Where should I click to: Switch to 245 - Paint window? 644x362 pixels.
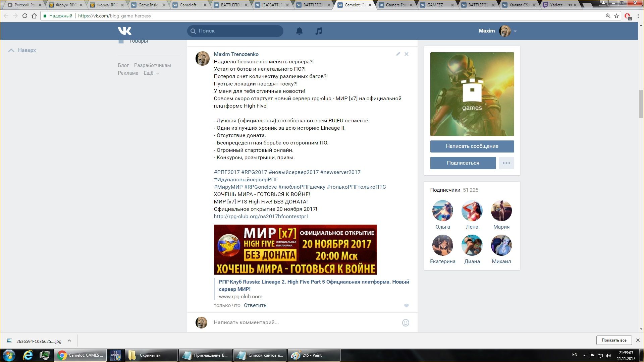pyautogui.click(x=314, y=355)
